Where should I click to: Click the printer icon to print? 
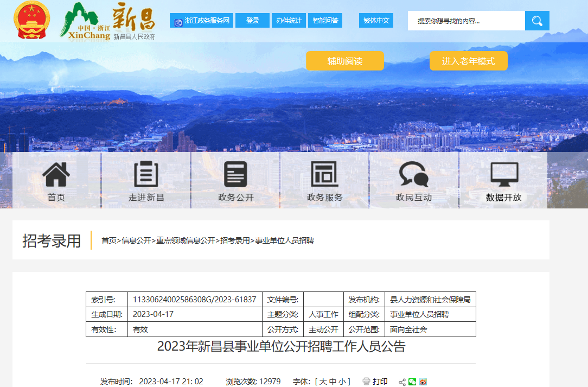point(366,382)
